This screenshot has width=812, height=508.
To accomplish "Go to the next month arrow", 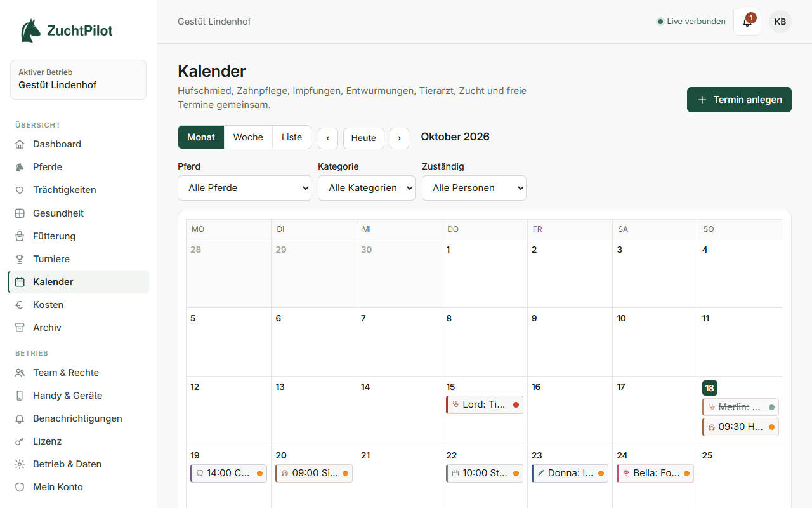I will (399, 138).
